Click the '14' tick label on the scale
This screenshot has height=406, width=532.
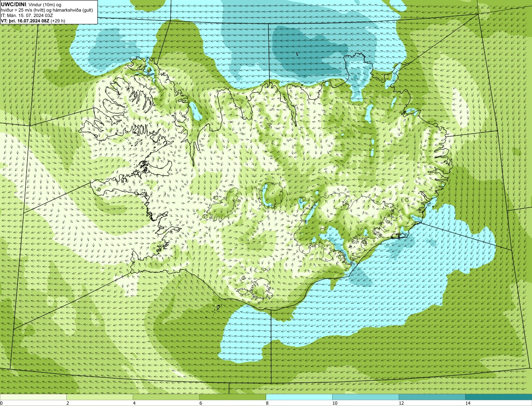468,403
